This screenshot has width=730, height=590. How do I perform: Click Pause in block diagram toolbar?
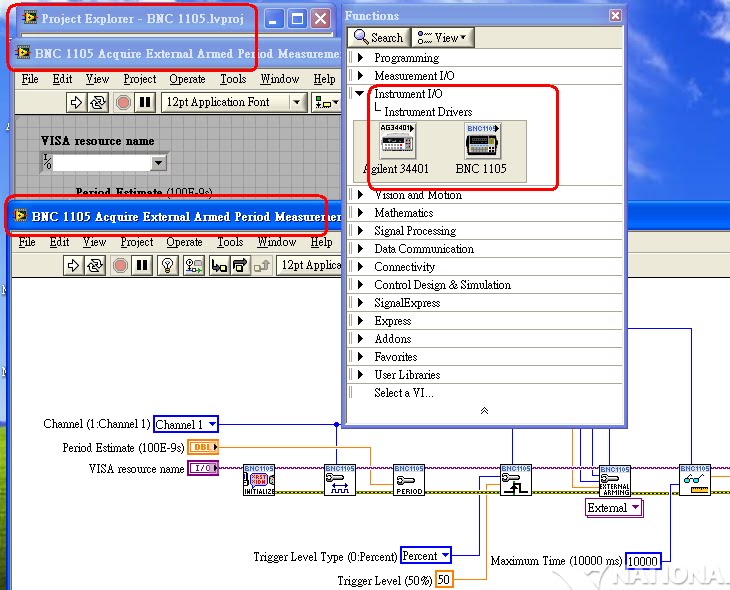(142, 265)
